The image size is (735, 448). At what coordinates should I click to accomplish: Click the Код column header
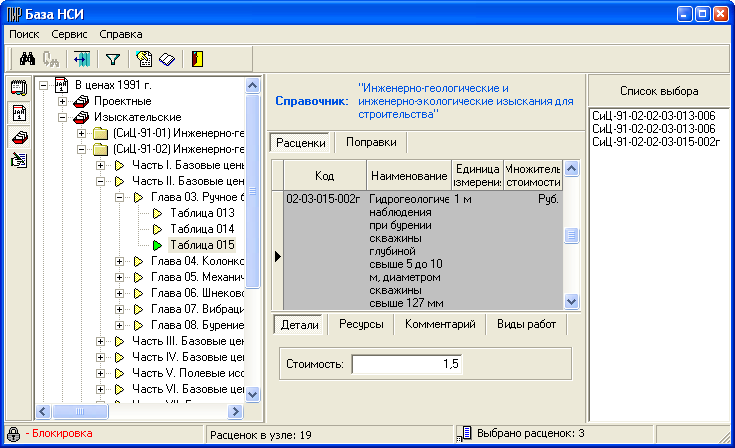click(x=324, y=176)
